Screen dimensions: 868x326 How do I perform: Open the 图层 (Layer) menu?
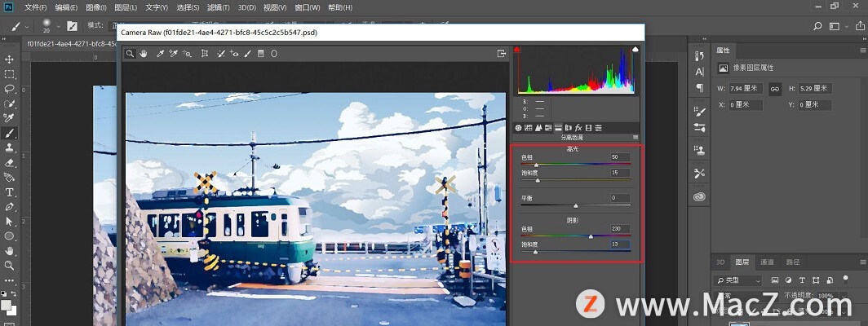[x=126, y=8]
